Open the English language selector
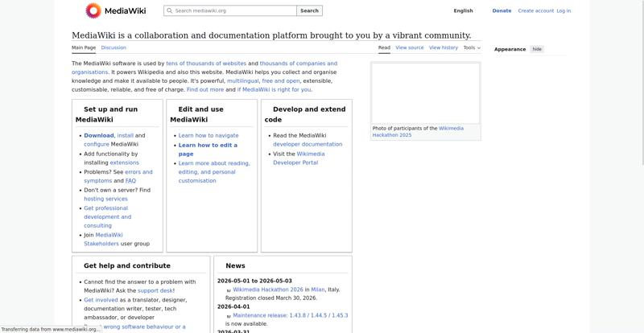This screenshot has height=333, width=644. [x=463, y=10]
